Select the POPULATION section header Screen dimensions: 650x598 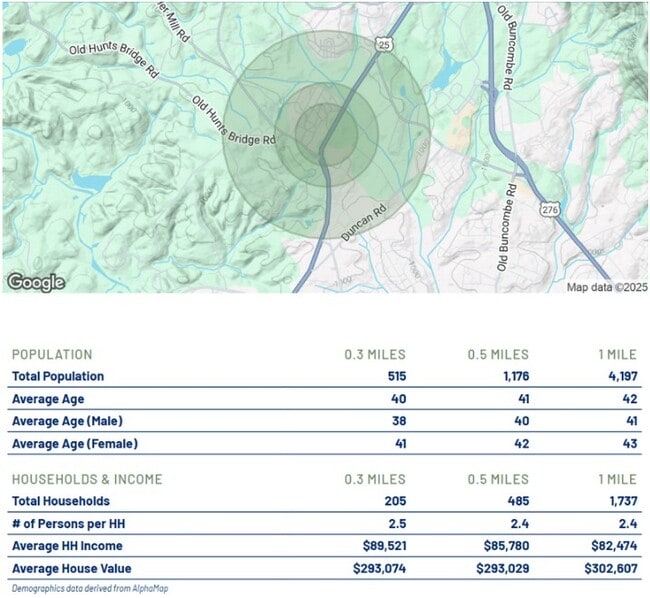(51, 354)
